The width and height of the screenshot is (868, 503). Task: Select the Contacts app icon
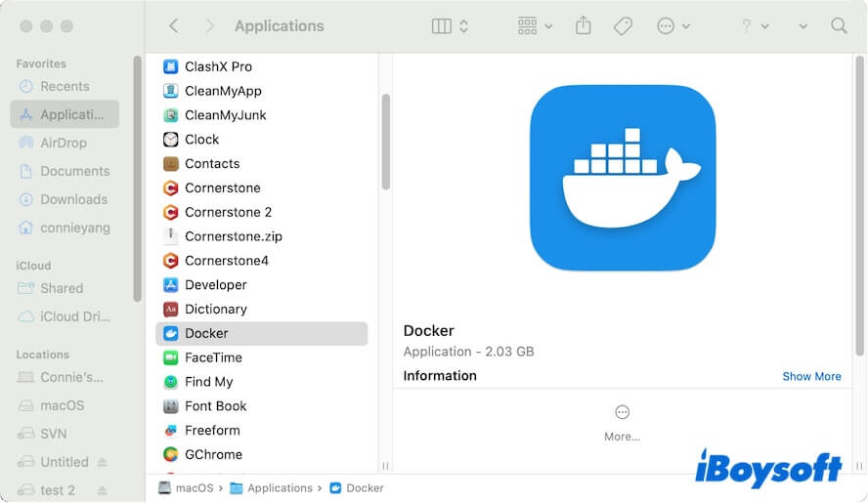[x=170, y=164]
